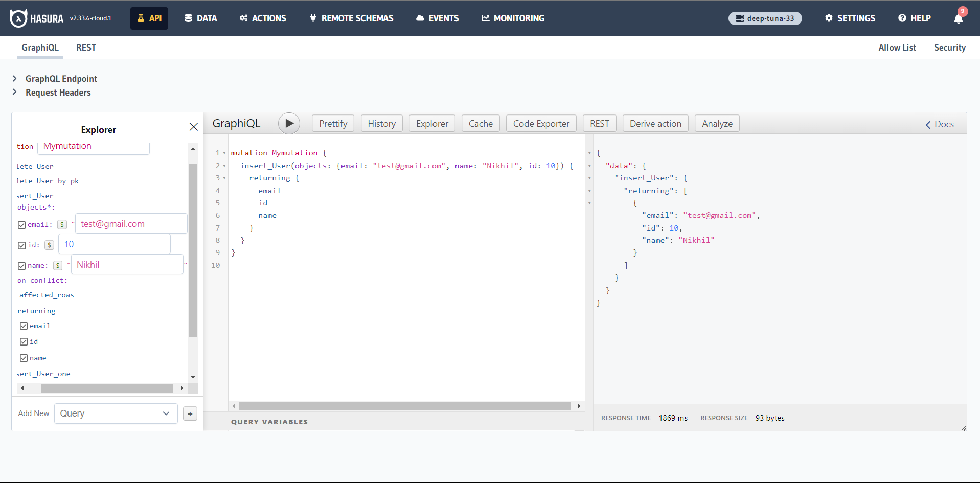980x483 pixels.
Task: Open Settings in the top bar
Action: [850, 18]
